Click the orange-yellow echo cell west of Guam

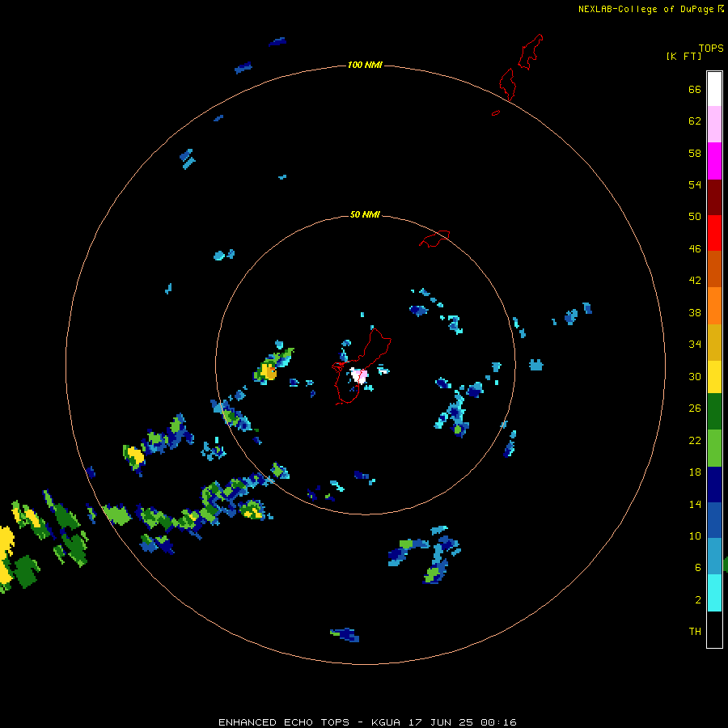[x=269, y=371]
